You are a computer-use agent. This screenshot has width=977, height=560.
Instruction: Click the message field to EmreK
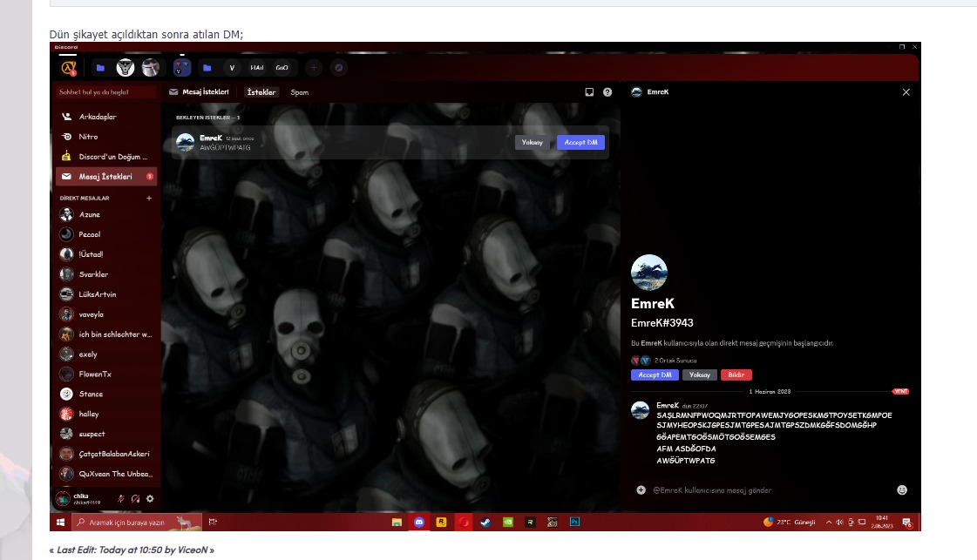click(x=770, y=490)
